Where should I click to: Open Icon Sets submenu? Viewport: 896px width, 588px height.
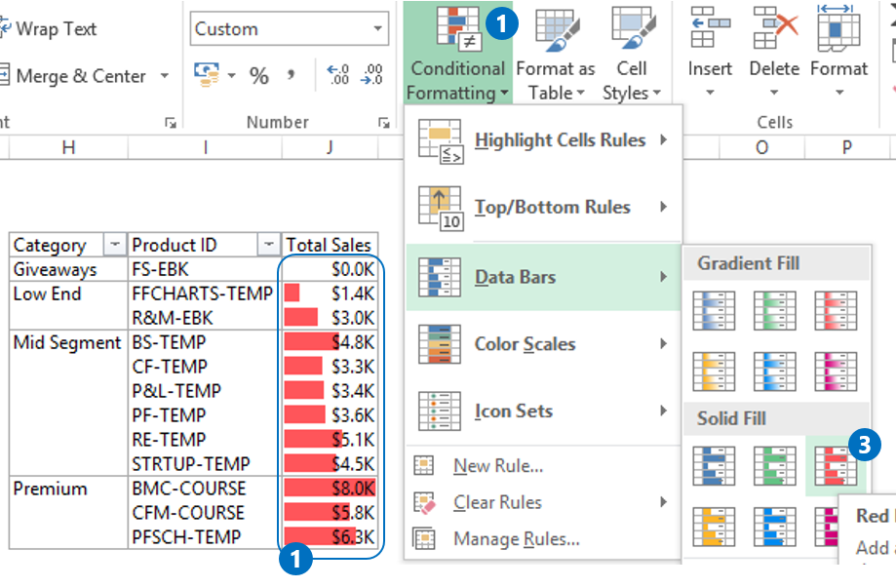(x=543, y=411)
